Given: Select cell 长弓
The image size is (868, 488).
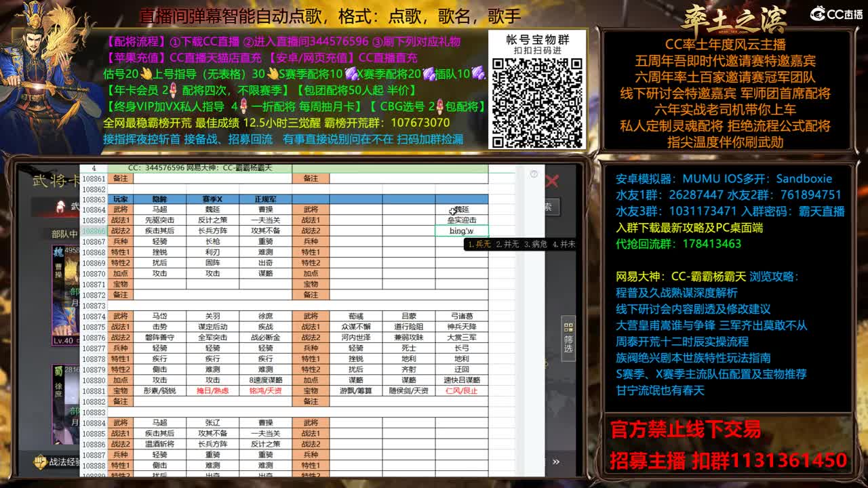Looking at the screenshot, I should pos(462,348).
